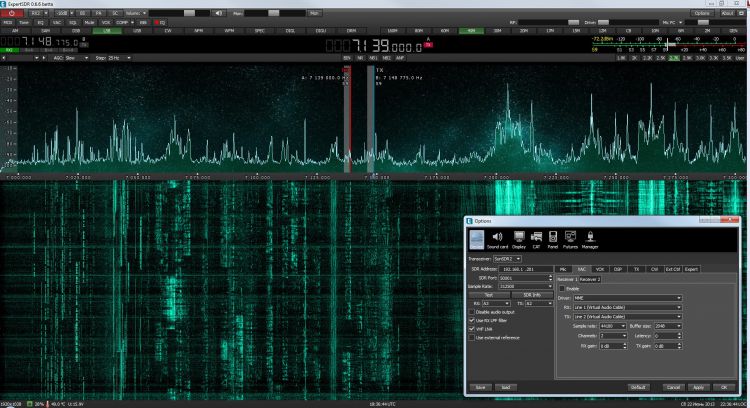Screen dimensions: 750x408
Task: Adjust the Drive slider handle
Action: 603,22
